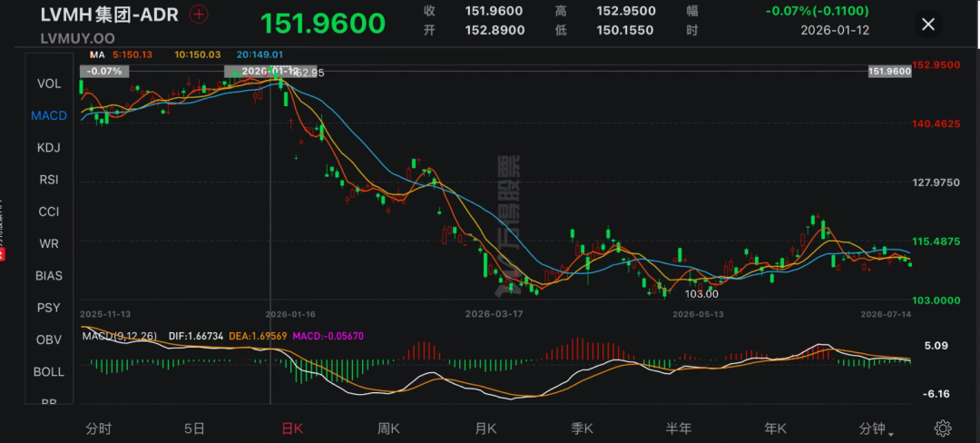Choose the KDJ indicator
The height and width of the screenshot is (443, 980).
pyautogui.click(x=49, y=147)
